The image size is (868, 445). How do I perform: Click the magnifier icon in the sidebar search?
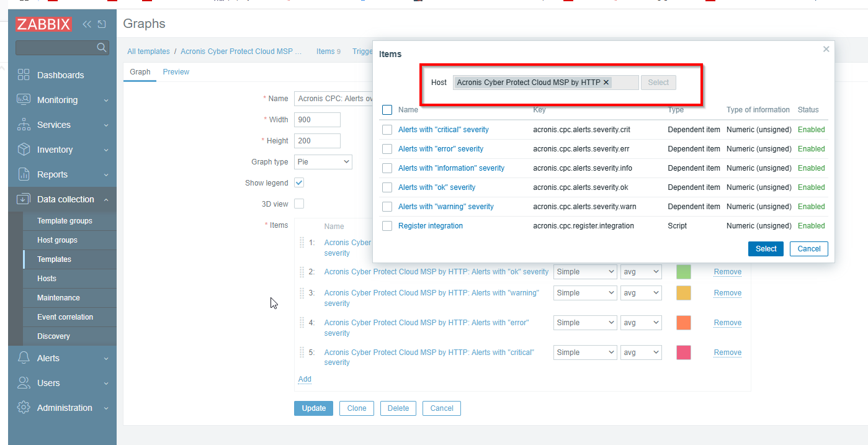[x=102, y=47]
